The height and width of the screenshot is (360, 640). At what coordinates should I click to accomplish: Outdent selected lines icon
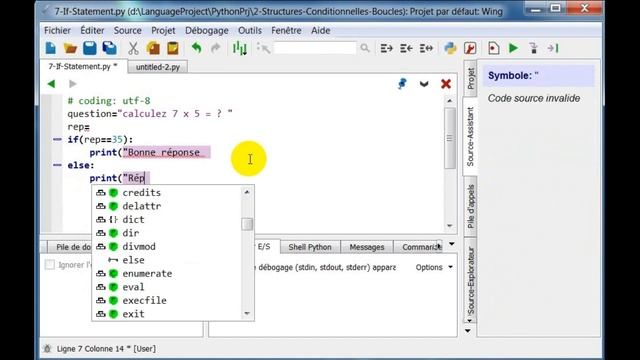coord(406,48)
